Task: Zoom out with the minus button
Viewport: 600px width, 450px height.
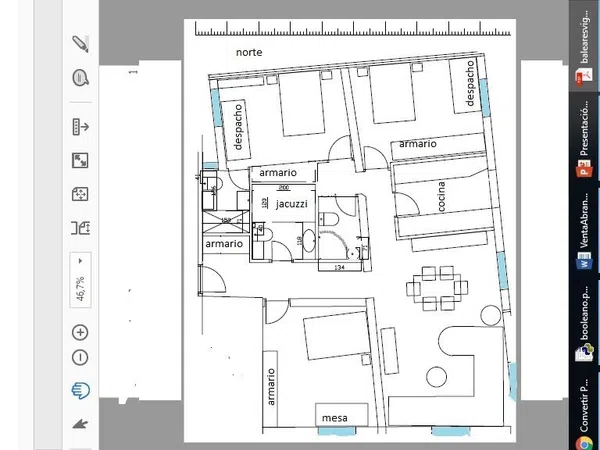Action: coord(80,357)
